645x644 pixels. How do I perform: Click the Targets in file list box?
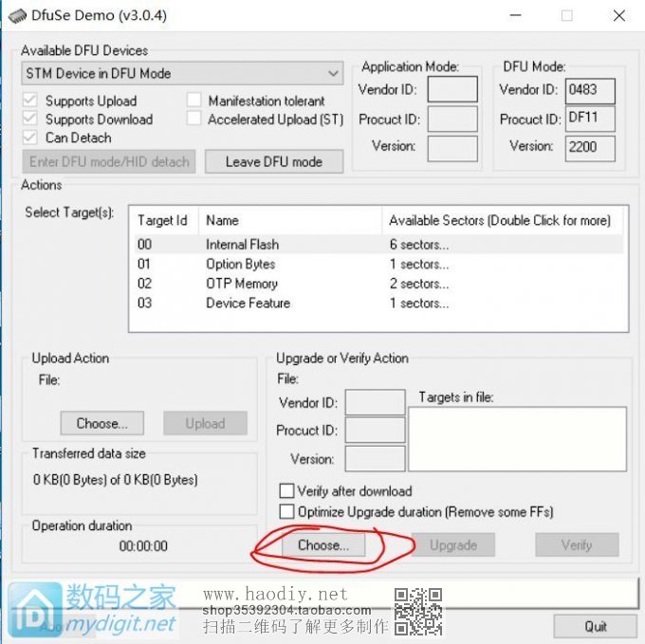click(517, 437)
